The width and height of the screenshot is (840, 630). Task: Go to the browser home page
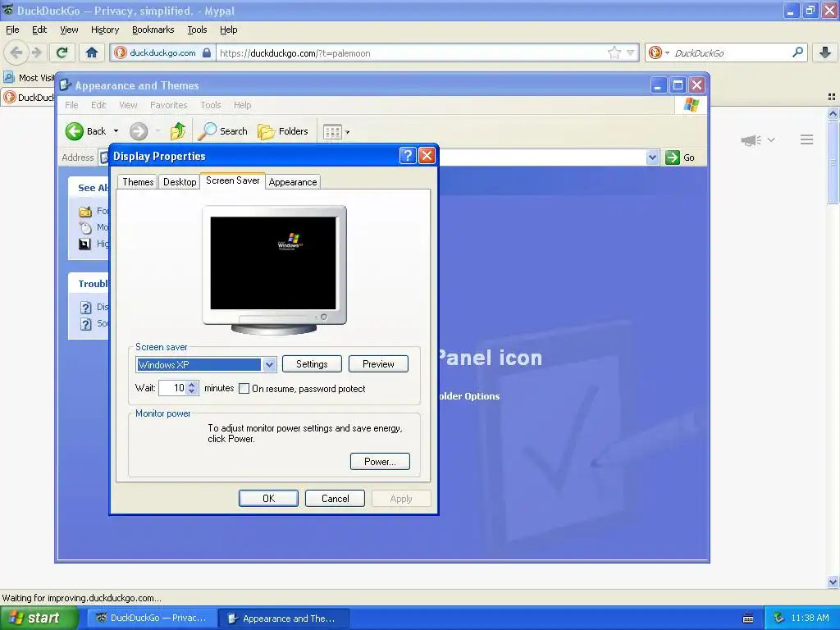[92, 52]
